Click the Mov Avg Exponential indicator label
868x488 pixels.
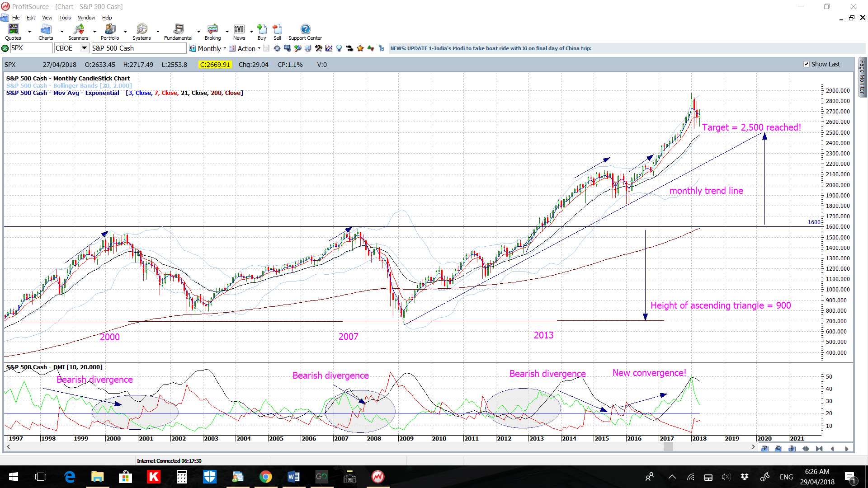click(125, 93)
